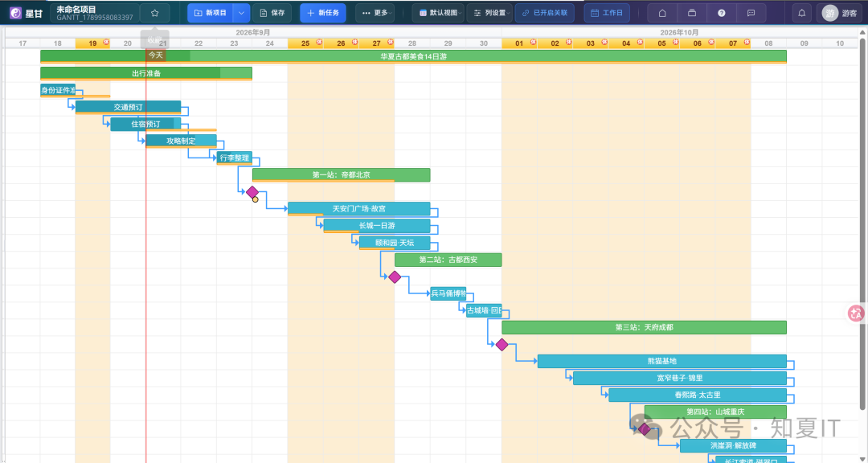Viewport: 868px width, 463px height.
Task: Toggle the 工作日 workday mode
Action: pos(607,13)
